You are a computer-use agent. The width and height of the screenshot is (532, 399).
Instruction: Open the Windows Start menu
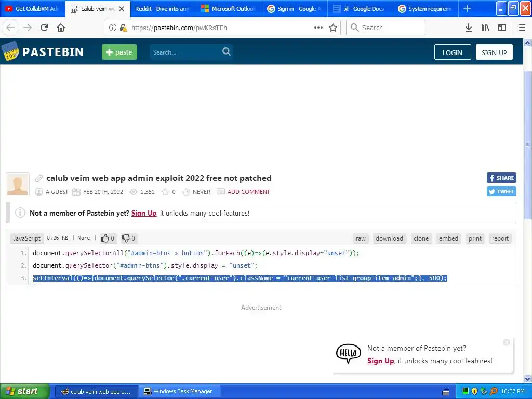click(x=24, y=391)
